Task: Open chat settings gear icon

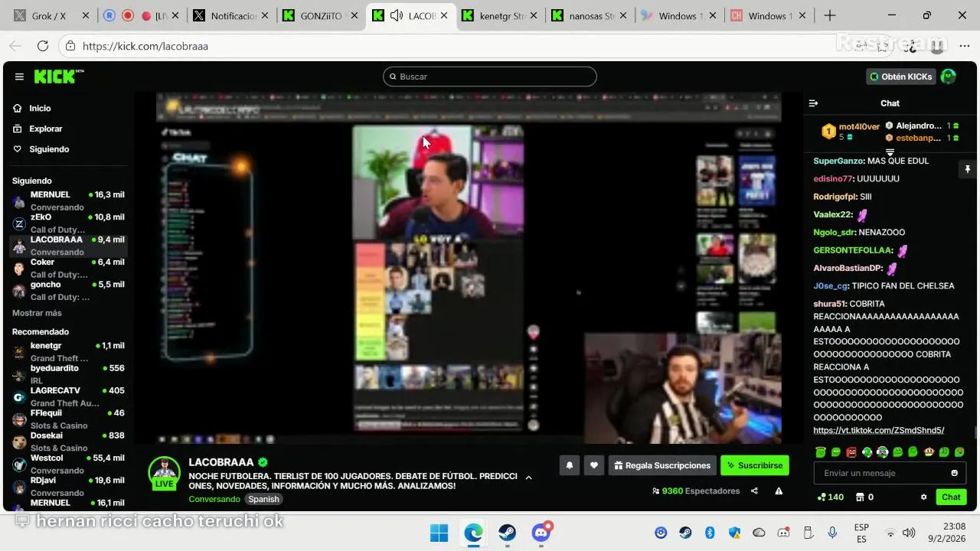Action: (923, 497)
